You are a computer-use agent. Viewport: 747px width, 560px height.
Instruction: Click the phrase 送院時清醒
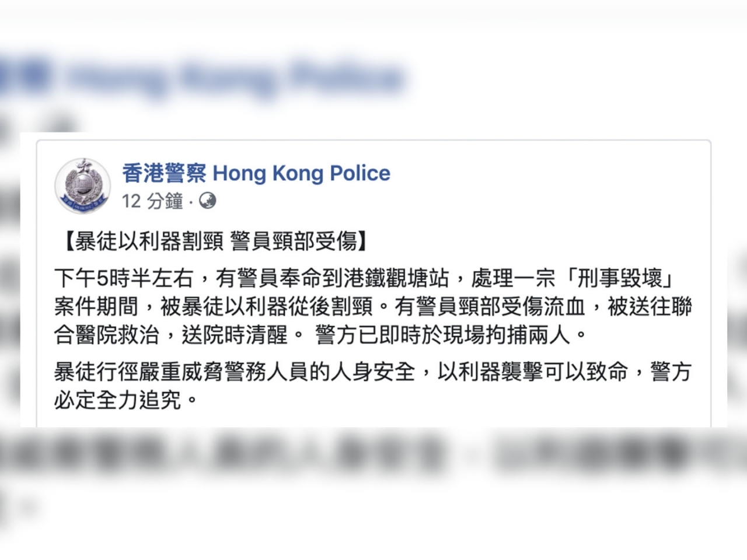(x=235, y=335)
